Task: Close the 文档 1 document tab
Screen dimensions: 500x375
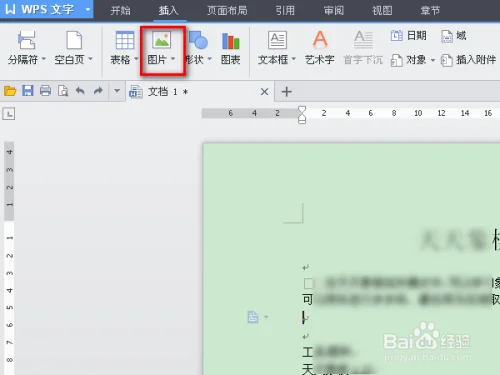Action: point(264,91)
